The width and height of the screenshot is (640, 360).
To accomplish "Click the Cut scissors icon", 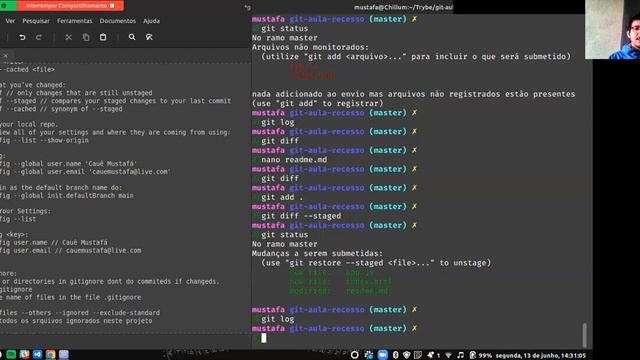I will coord(69,37).
